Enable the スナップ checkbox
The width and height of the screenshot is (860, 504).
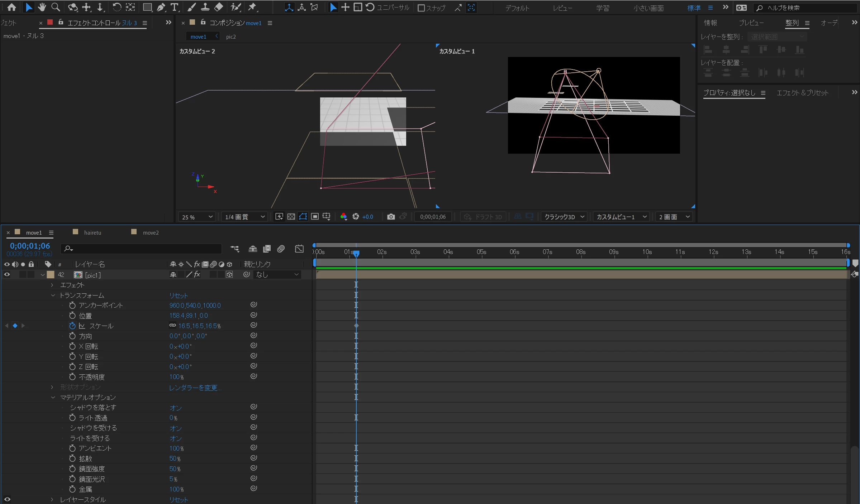pos(422,8)
